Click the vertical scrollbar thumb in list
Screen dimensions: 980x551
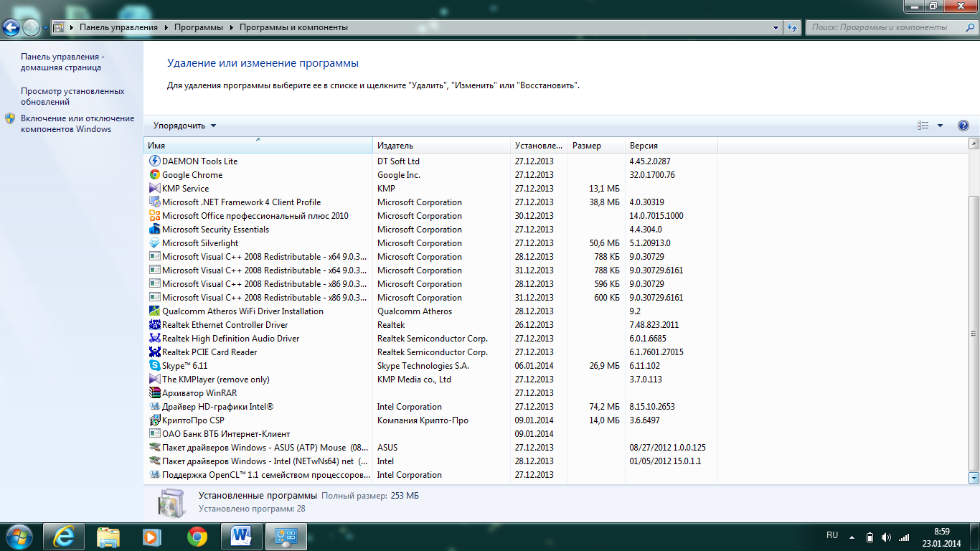tap(974, 332)
